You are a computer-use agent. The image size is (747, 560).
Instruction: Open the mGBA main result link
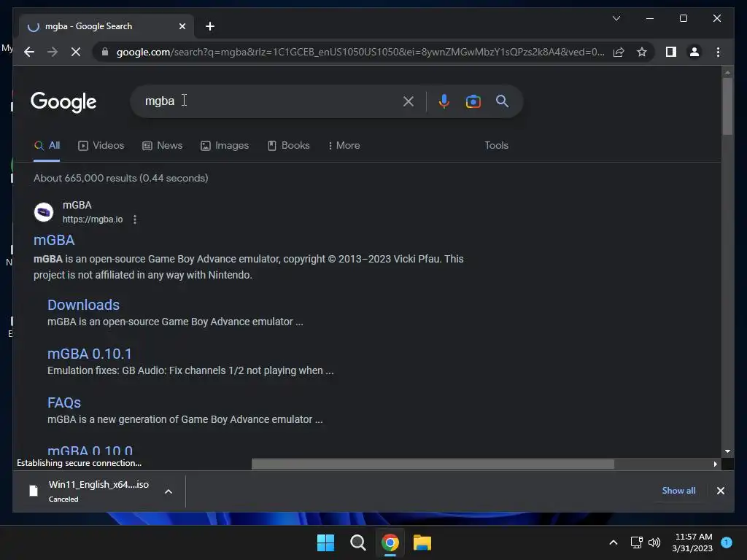(x=54, y=240)
